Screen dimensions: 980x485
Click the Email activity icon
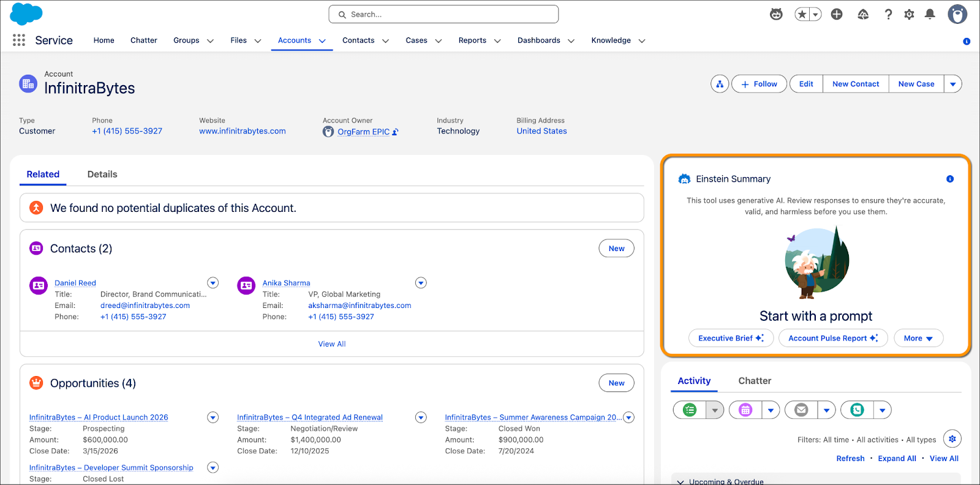[801, 410]
